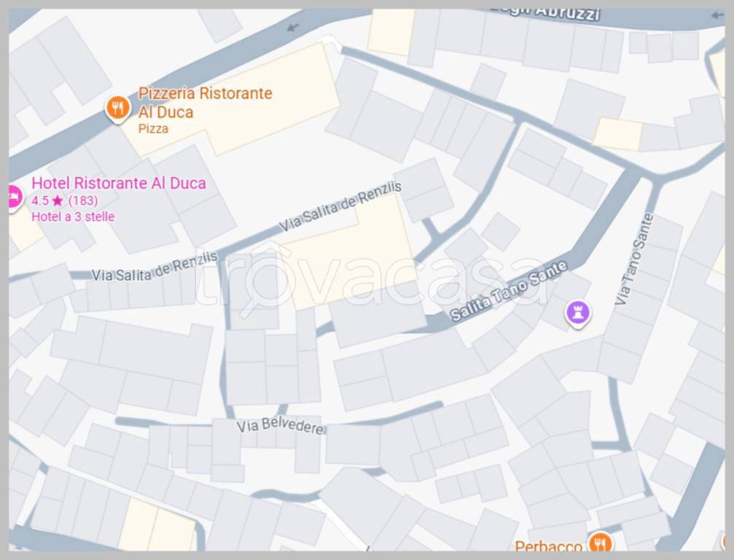734x560 pixels.
Task: Click the one-way arrow near degli Abruzzi
Action: tap(717, 15)
